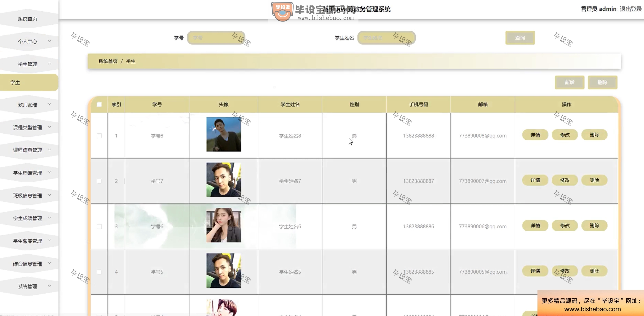Click the 手机号码 column header
This screenshot has height=316, width=644.
(x=419, y=105)
